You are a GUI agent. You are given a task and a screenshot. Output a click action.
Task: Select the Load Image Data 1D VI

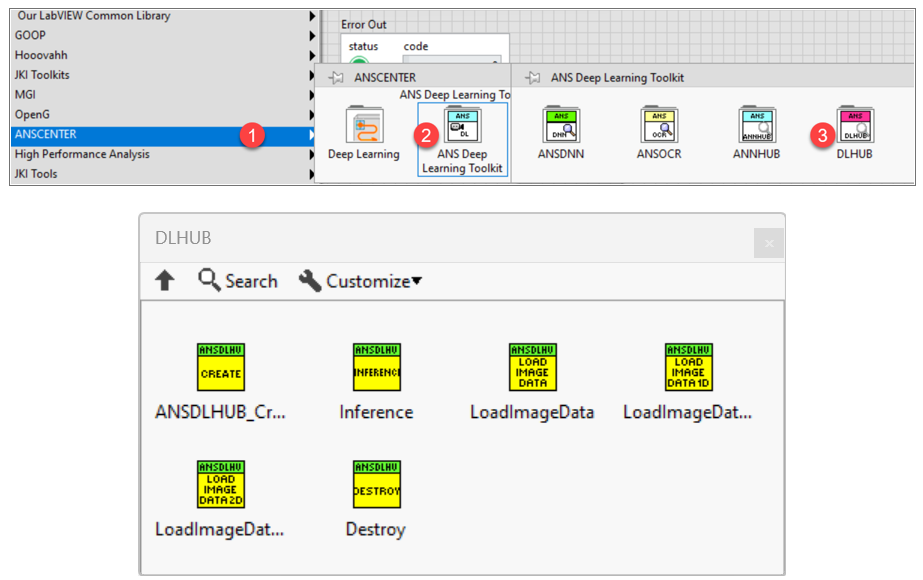tap(688, 367)
